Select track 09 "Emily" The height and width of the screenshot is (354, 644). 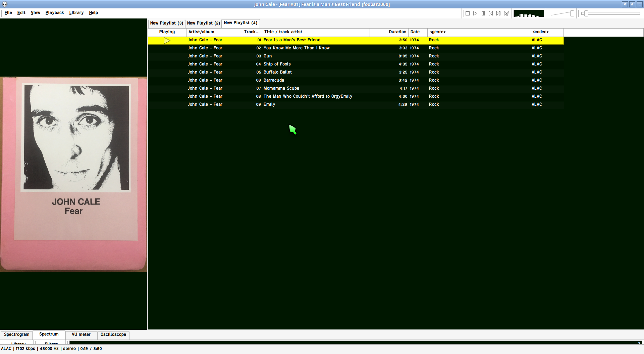356,104
